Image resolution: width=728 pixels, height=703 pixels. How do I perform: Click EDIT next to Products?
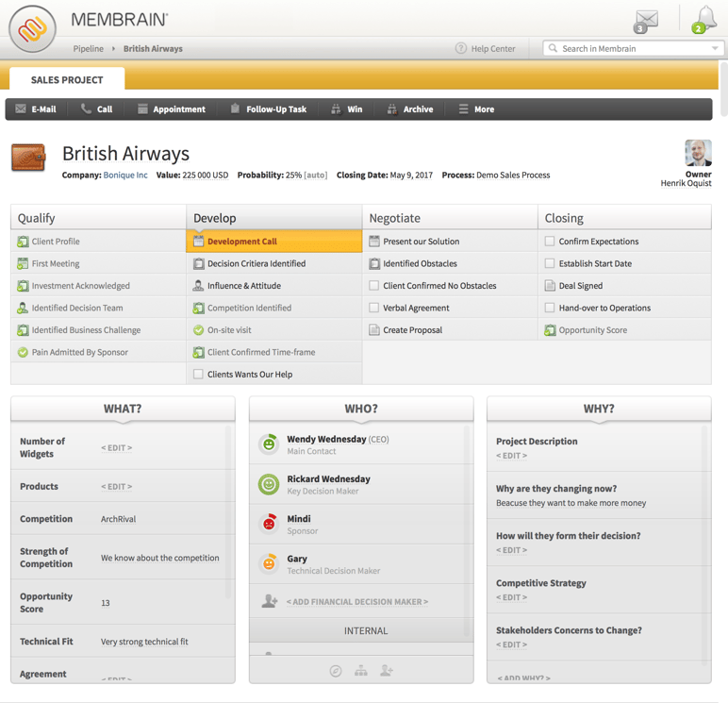(x=117, y=487)
